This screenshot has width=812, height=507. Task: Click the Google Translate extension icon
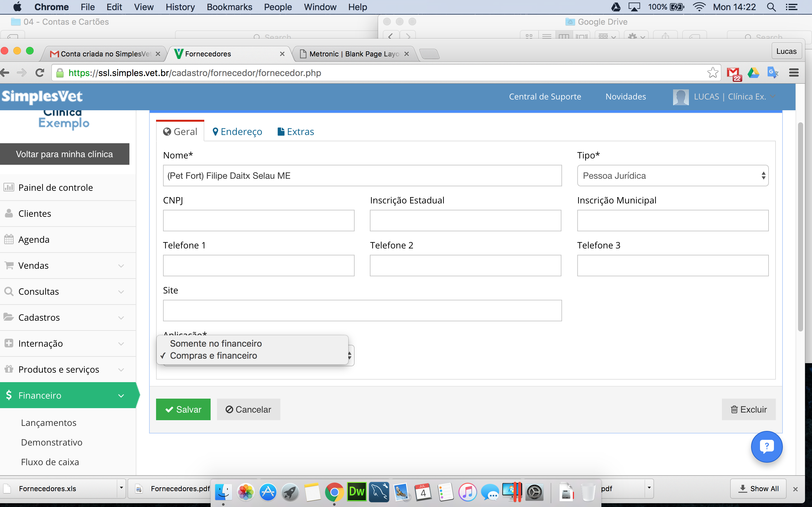(773, 73)
